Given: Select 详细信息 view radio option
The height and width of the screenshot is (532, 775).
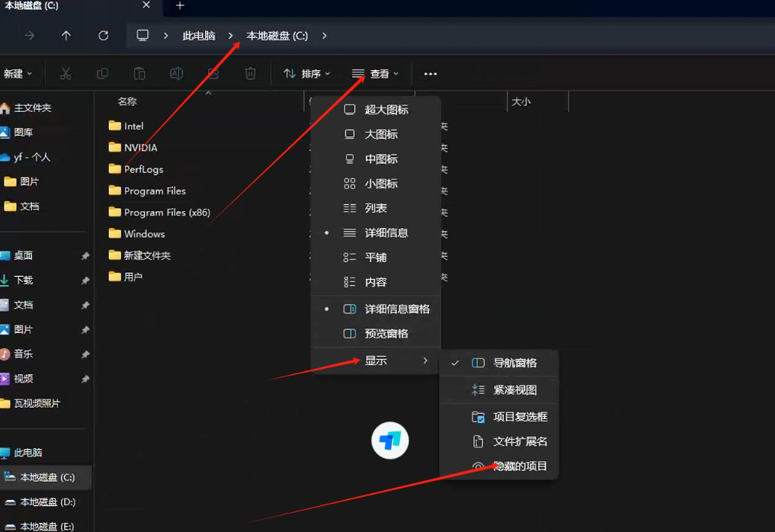Looking at the screenshot, I should point(386,233).
